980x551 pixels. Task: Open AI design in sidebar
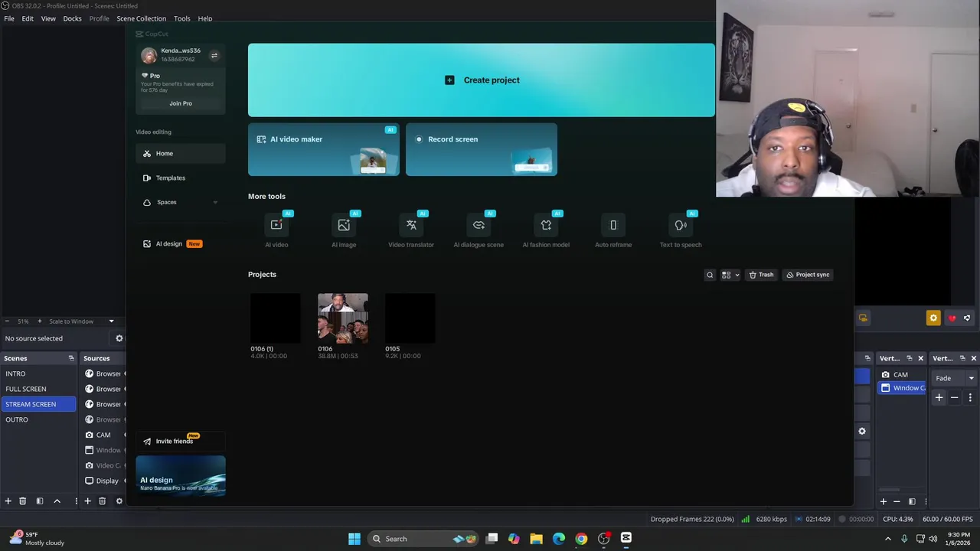[181, 244]
